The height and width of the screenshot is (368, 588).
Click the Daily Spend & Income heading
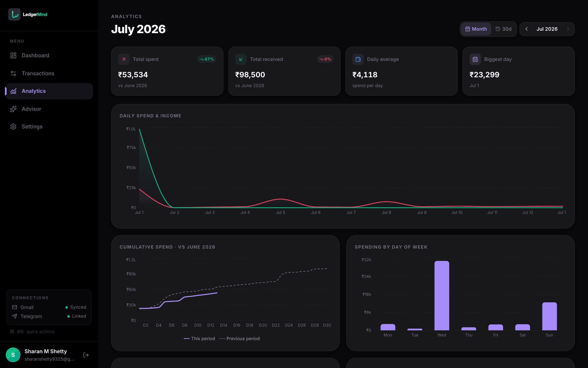(150, 116)
